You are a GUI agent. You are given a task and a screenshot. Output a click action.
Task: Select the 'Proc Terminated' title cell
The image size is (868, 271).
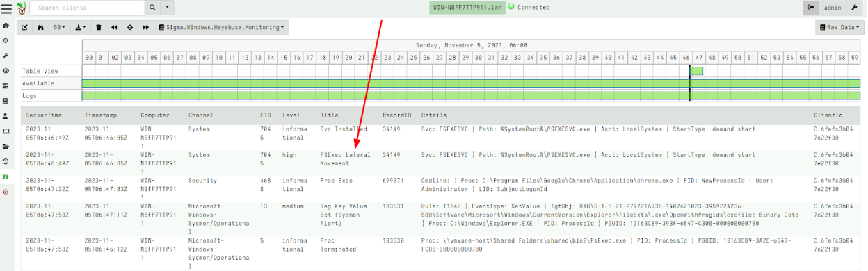pyautogui.click(x=338, y=245)
